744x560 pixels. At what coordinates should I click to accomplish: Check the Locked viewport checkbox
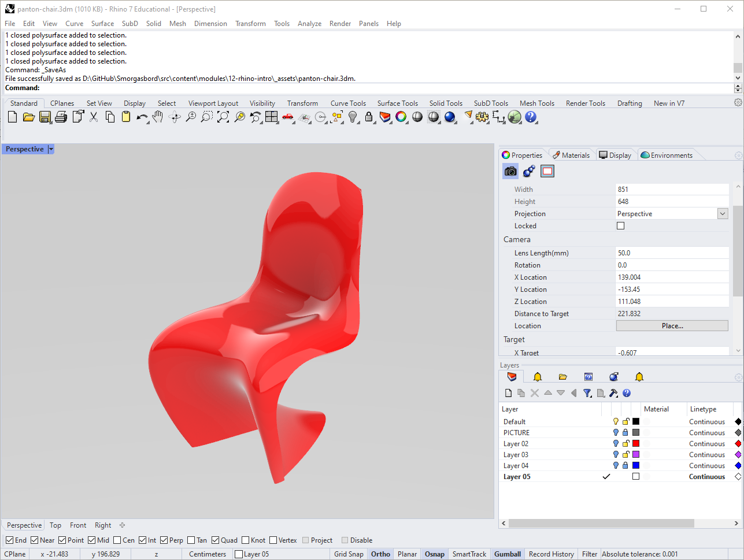(620, 226)
